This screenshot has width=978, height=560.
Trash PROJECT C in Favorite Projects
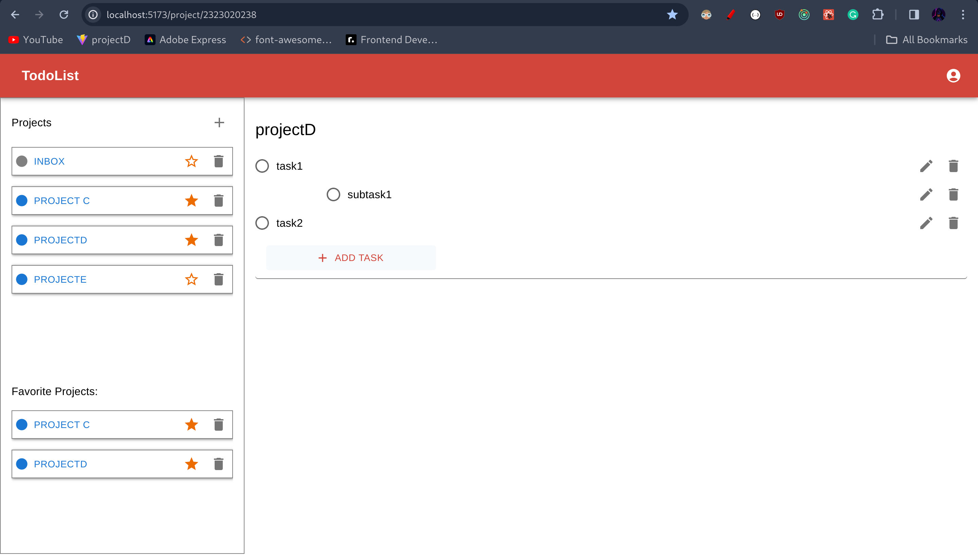pyautogui.click(x=219, y=425)
